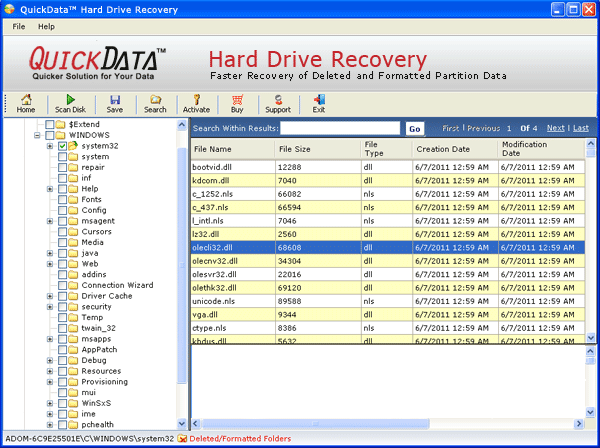
Task: Click the Fonts folder icon
Action: pyautogui.click(x=73, y=199)
